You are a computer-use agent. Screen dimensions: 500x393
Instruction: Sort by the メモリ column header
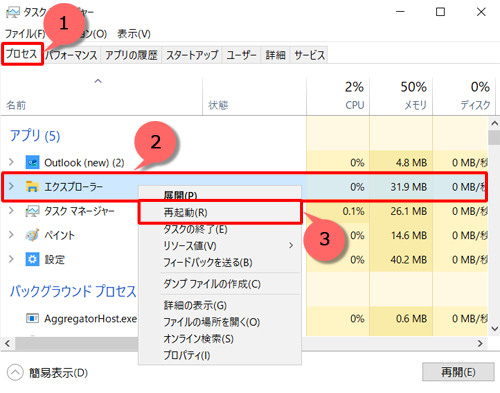pyautogui.click(x=401, y=97)
